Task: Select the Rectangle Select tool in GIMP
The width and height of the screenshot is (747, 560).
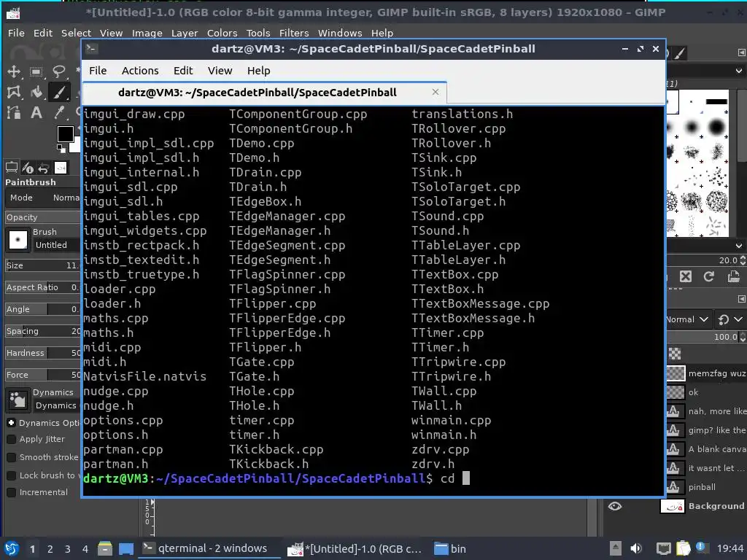Action: click(36, 72)
